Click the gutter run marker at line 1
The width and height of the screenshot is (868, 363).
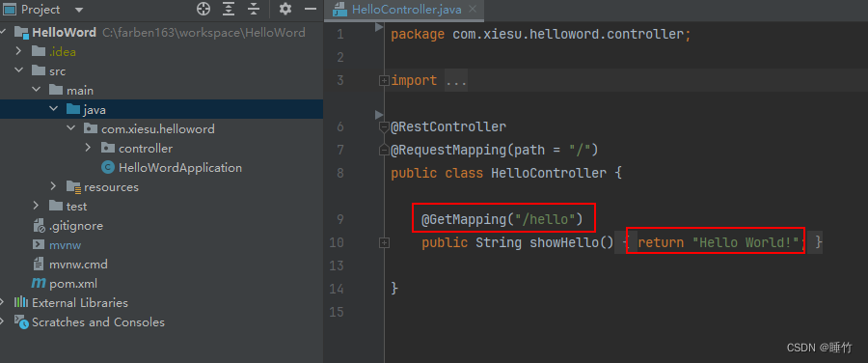point(379,26)
